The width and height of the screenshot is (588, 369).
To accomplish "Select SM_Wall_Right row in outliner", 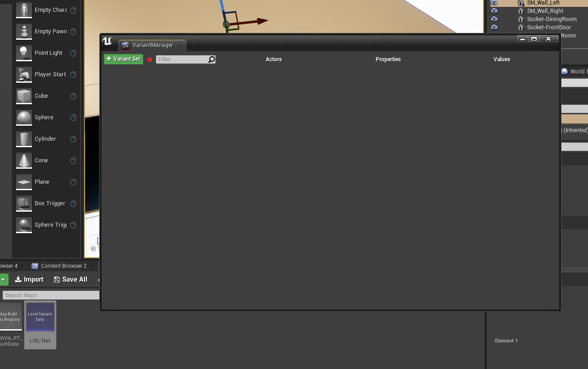I will tap(539, 11).
